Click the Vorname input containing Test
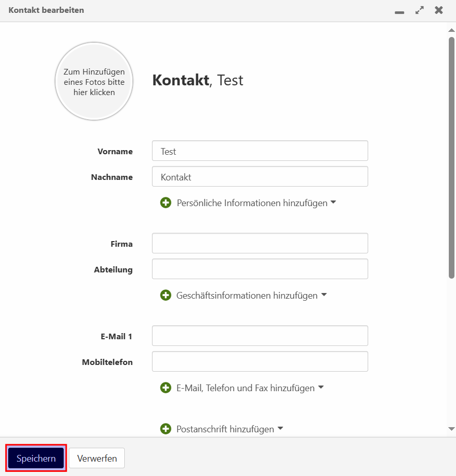456x476 pixels. [259, 151]
